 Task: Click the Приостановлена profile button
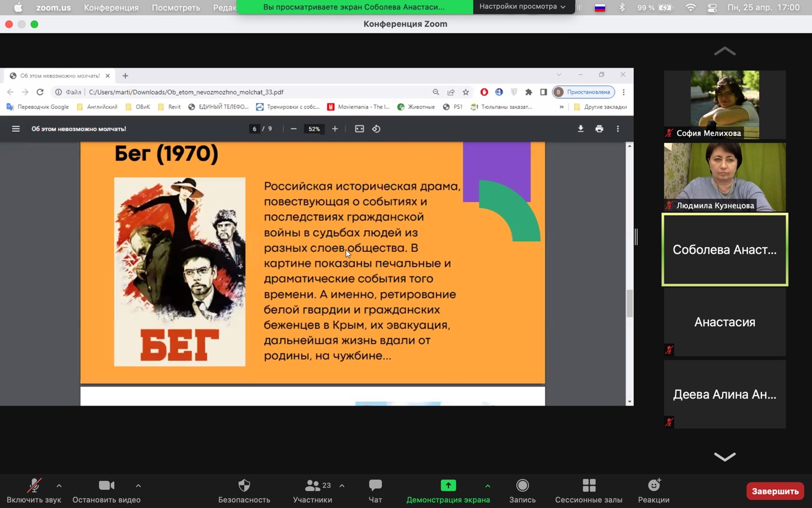584,92
